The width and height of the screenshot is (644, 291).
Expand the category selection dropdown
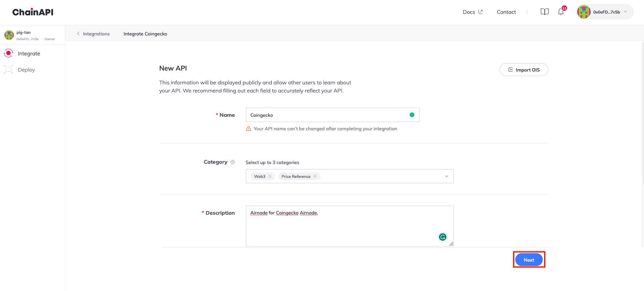point(446,176)
